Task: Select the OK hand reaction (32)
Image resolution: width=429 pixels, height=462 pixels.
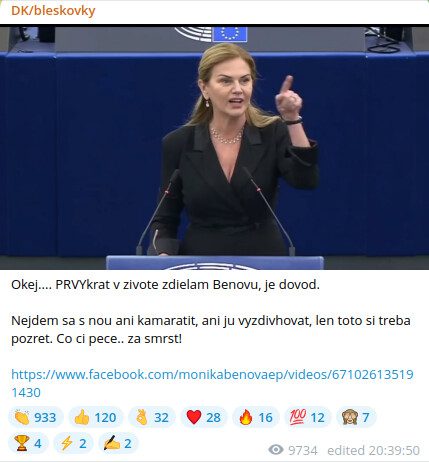Action: point(152,417)
